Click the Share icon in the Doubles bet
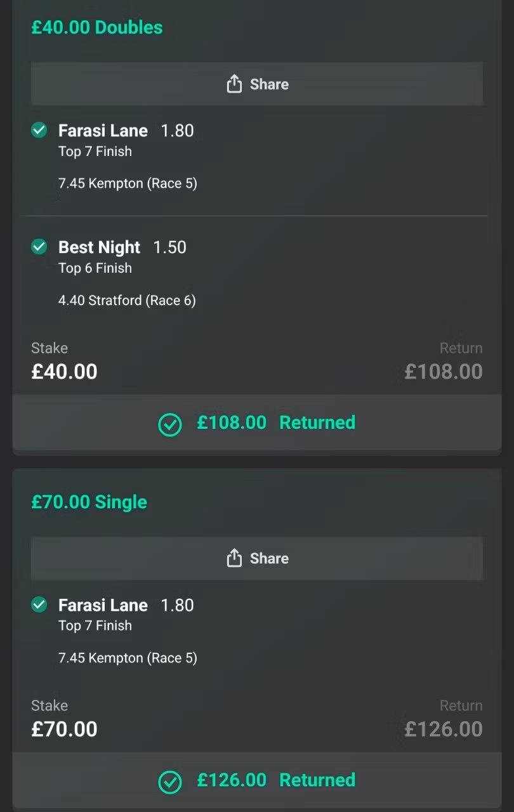This screenshot has height=812, width=514. 234,84
